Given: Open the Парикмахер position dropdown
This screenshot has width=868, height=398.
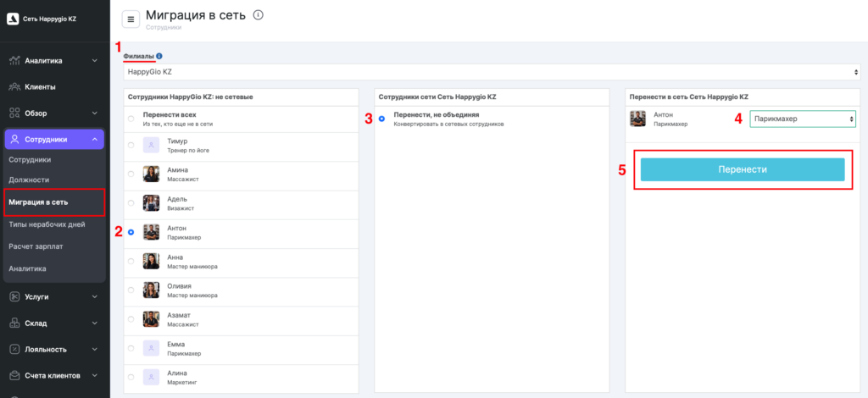Looking at the screenshot, I should (x=803, y=119).
